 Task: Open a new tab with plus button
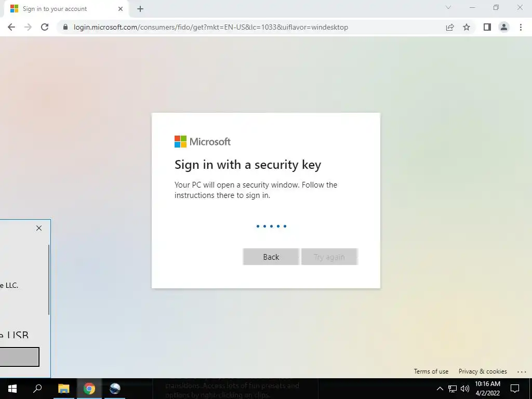point(140,9)
